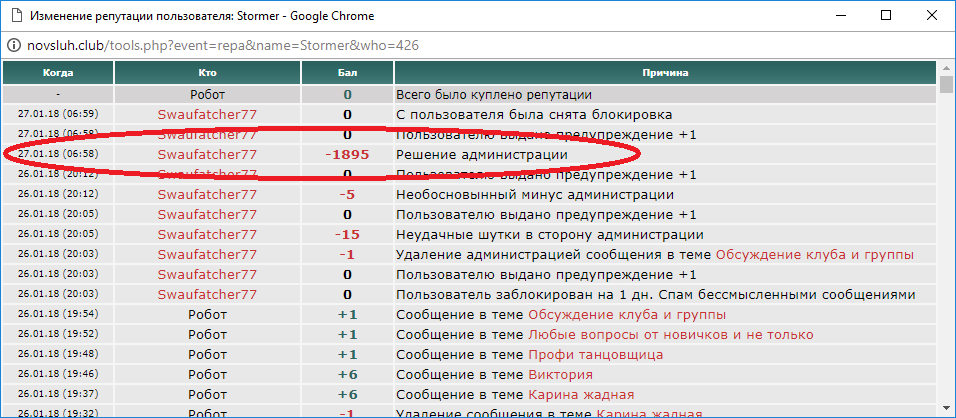956x418 pixels.
Task: Click the Кто column header
Action: [207, 73]
